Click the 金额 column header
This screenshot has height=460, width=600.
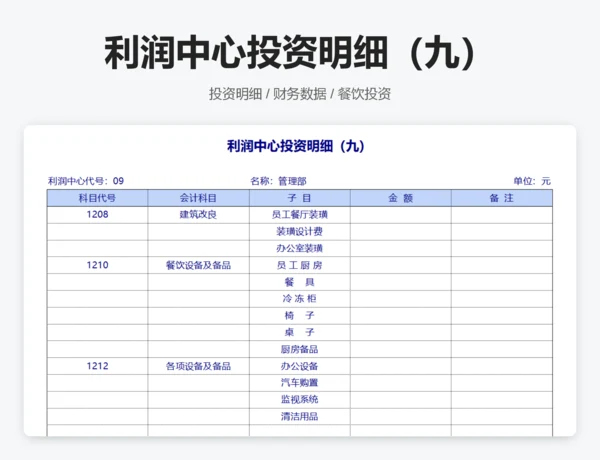tap(401, 198)
